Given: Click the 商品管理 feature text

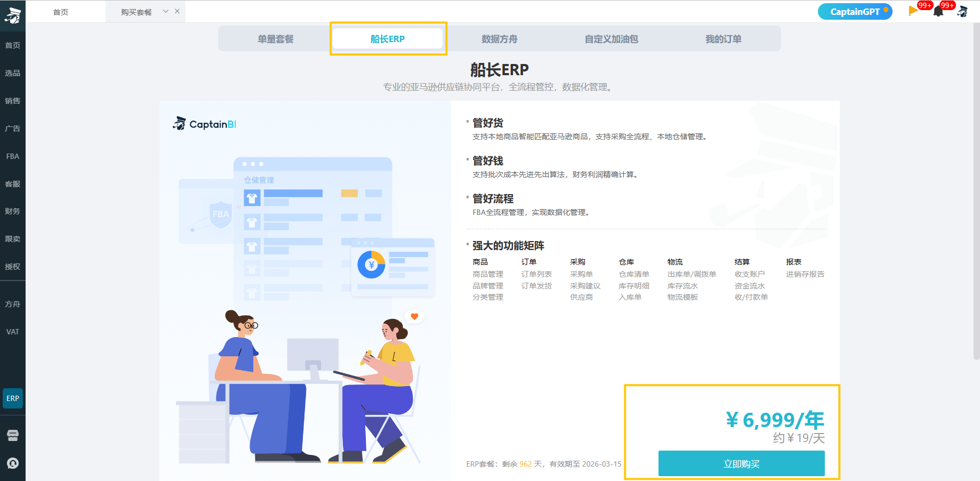Looking at the screenshot, I should pos(488,274).
